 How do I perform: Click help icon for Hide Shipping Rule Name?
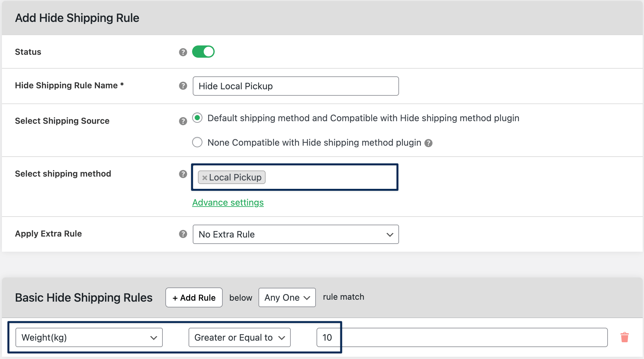183,86
